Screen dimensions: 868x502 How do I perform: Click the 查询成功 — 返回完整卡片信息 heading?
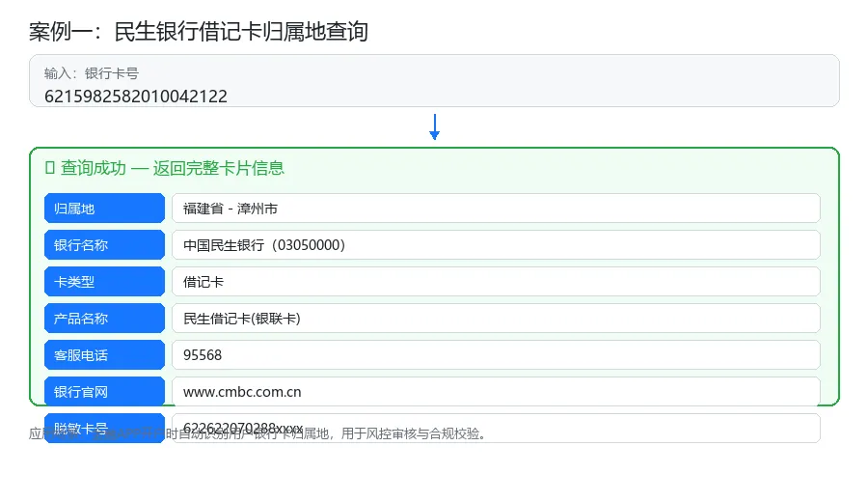click(x=173, y=168)
